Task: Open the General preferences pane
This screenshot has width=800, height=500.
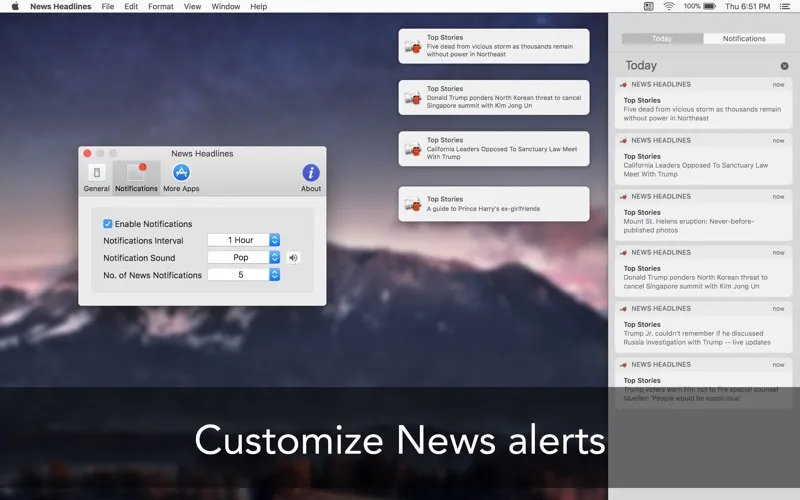Action: coord(96,177)
